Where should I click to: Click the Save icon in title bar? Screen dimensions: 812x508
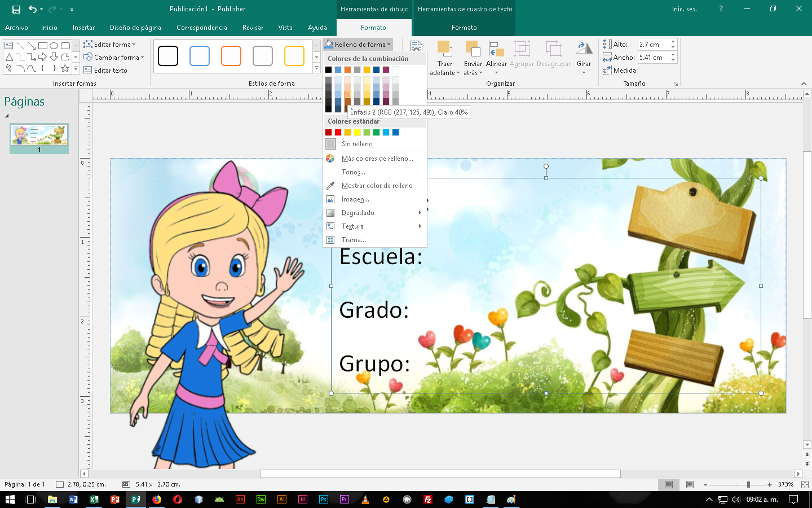point(16,9)
